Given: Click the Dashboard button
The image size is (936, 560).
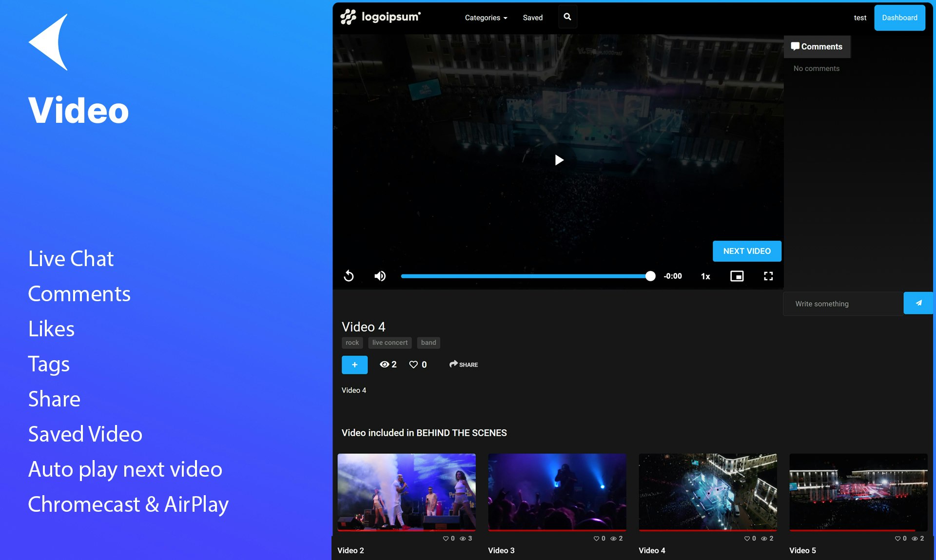Looking at the screenshot, I should coord(899,18).
